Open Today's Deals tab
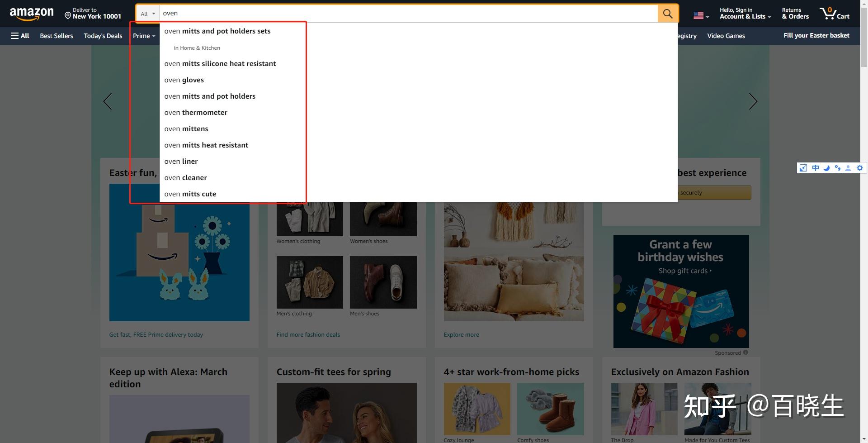The height and width of the screenshot is (443, 868). coord(103,36)
